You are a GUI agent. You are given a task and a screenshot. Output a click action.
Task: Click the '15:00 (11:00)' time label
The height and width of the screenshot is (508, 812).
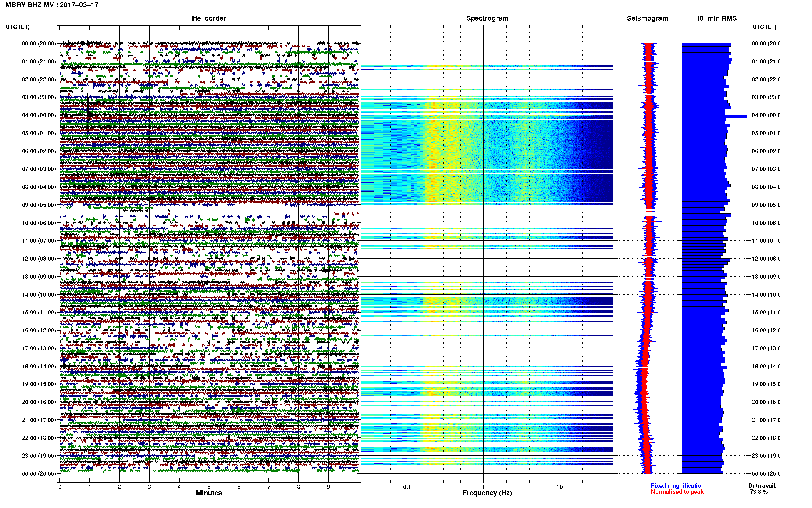(39, 313)
